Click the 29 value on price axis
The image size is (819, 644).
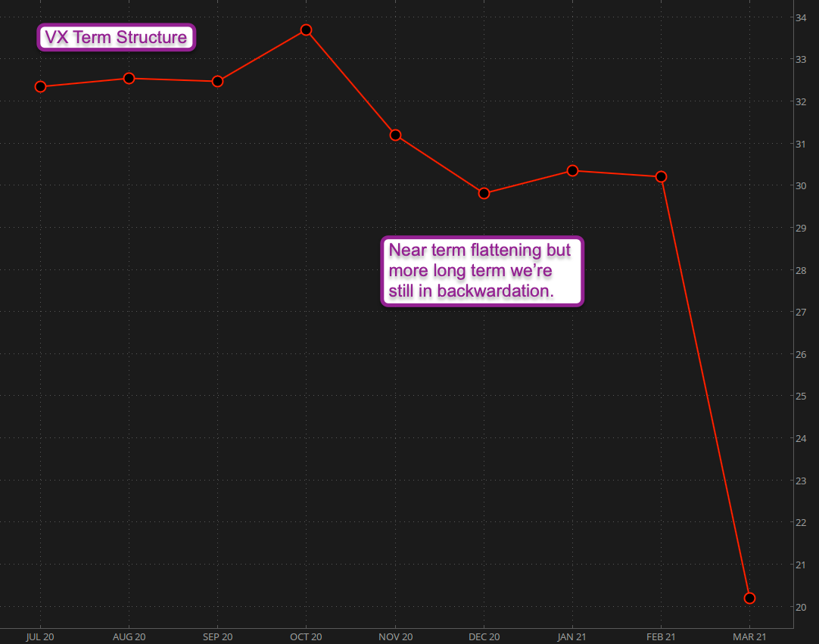coord(801,229)
